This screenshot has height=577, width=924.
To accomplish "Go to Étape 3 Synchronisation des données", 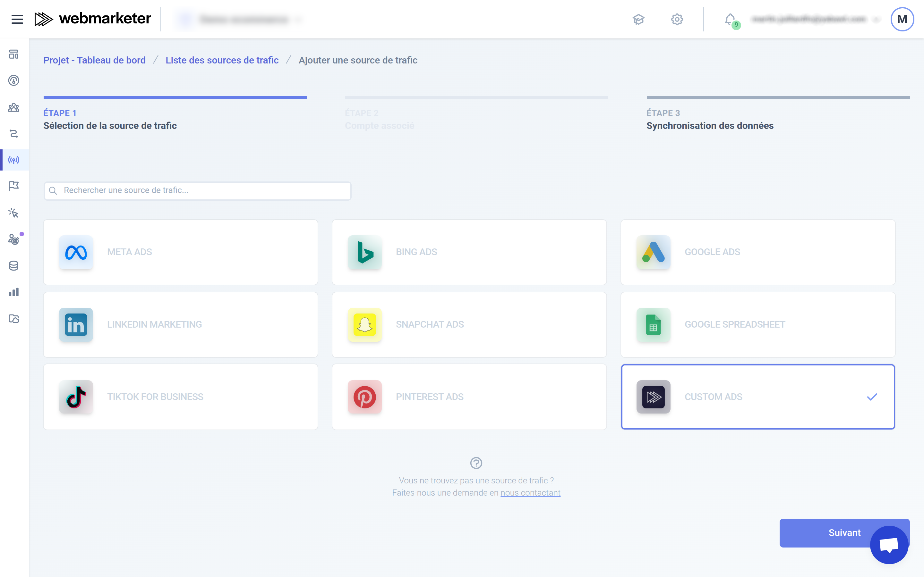I will [710, 119].
